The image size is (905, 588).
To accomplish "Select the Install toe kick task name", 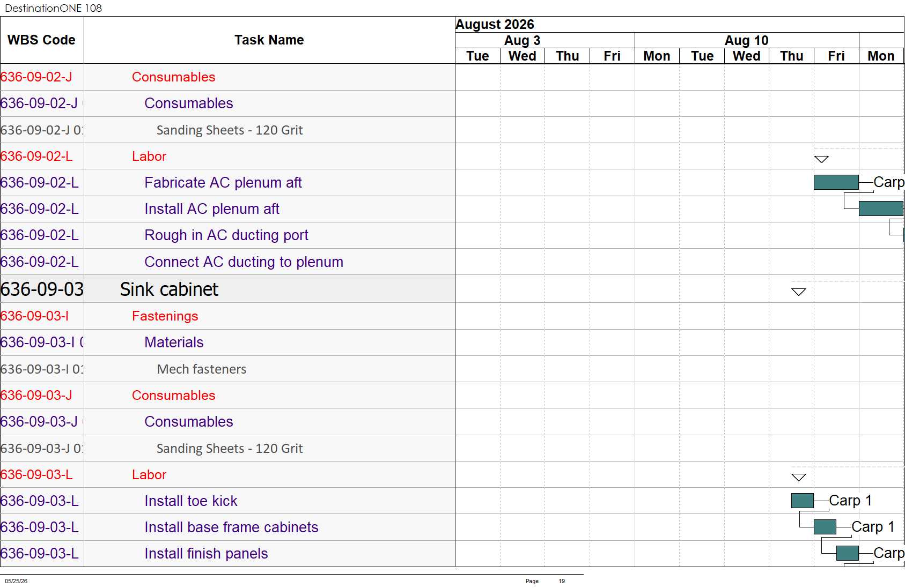I will click(191, 501).
